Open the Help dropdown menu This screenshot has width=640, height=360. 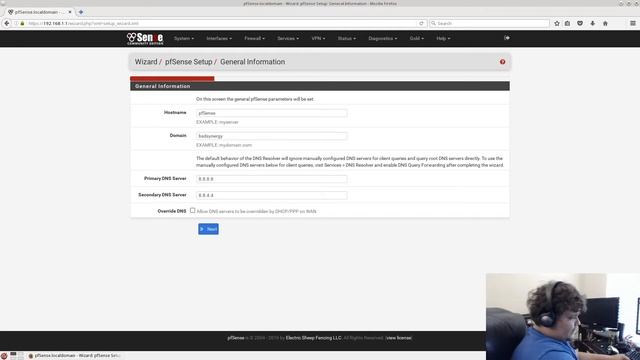pyautogui.click(x=443, y=38)
